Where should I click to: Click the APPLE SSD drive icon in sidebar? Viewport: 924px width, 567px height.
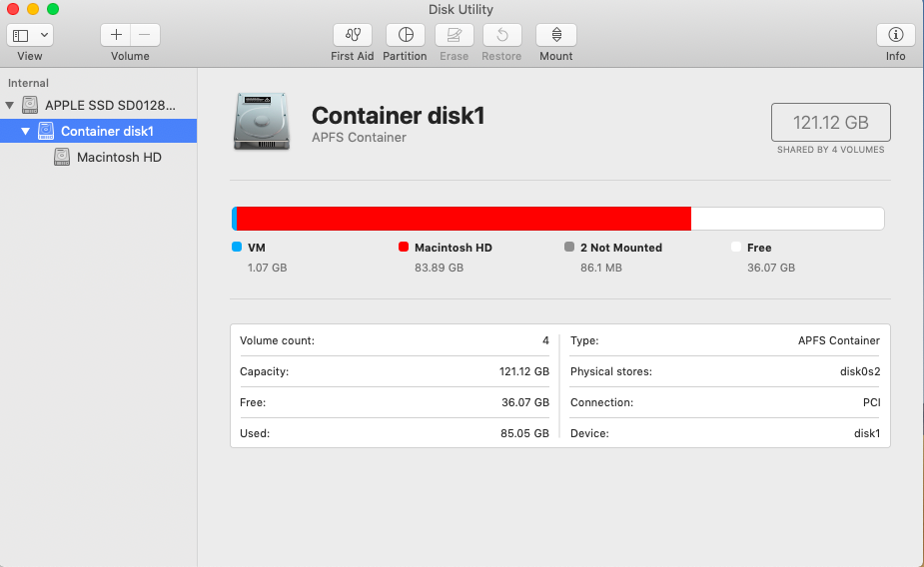(30, 106)
